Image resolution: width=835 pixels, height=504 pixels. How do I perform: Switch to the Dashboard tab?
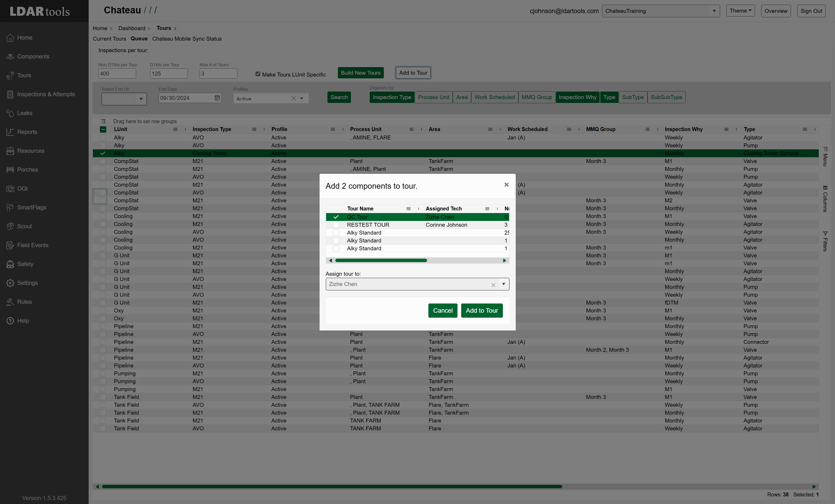(x=131, y=28)
